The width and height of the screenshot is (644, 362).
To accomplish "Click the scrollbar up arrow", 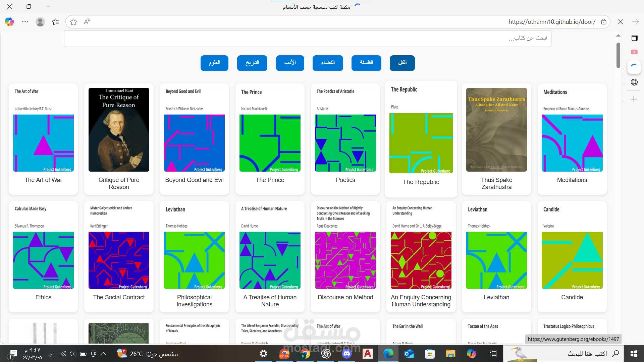I will [618, 35].
